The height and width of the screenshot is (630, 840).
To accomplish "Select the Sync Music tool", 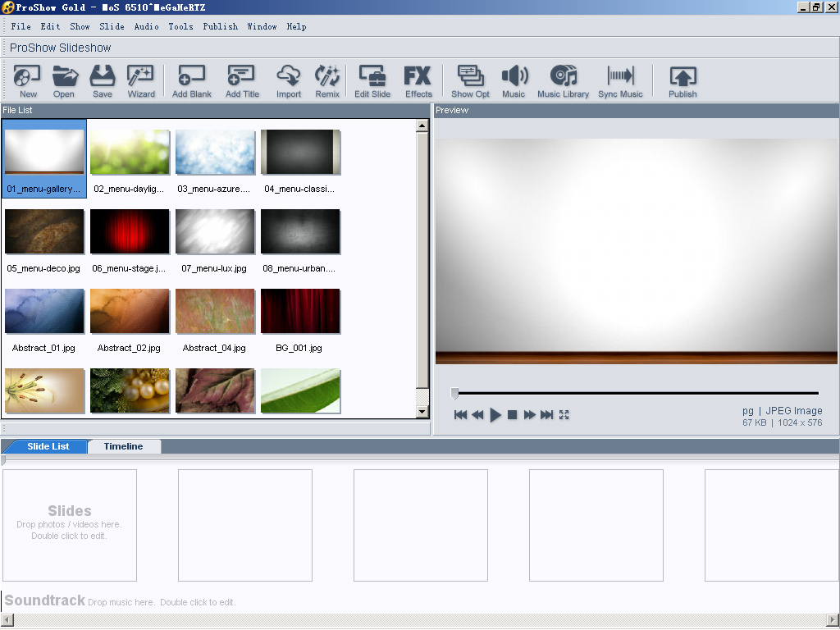I will click(620, 81).
